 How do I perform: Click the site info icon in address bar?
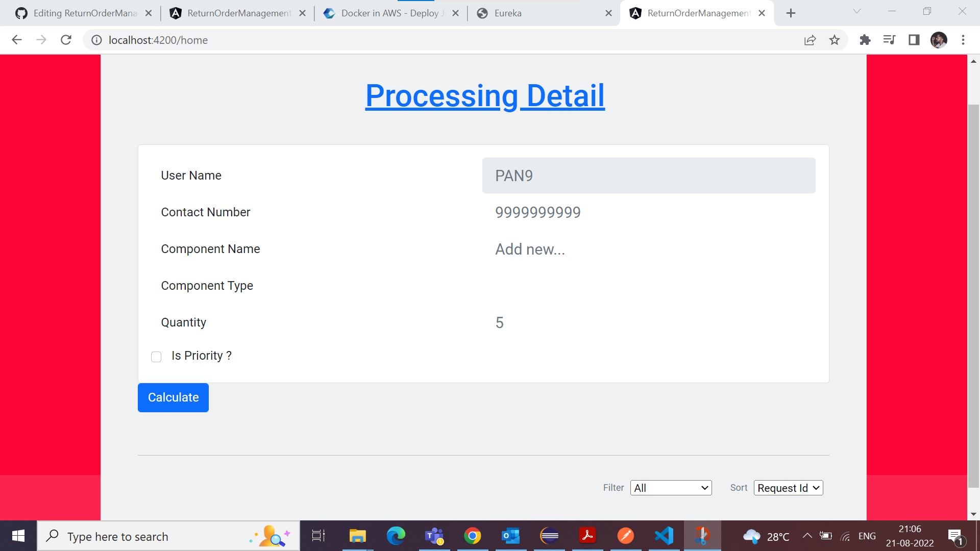click(x=96, y=40)
